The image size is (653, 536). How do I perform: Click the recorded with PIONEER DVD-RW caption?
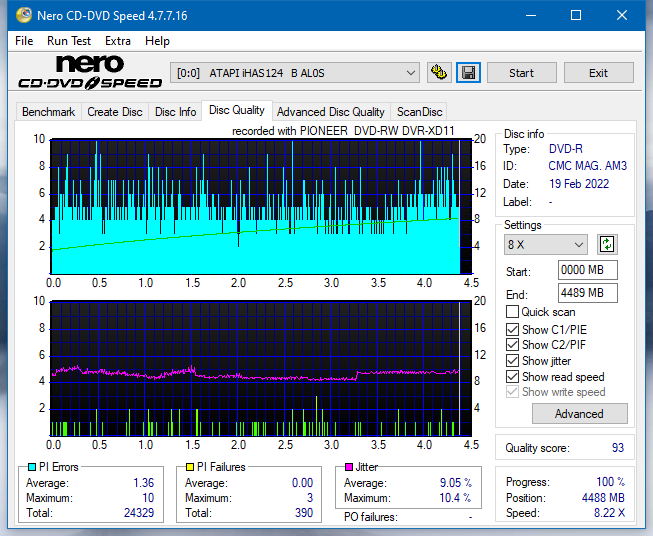pos(343,131)
